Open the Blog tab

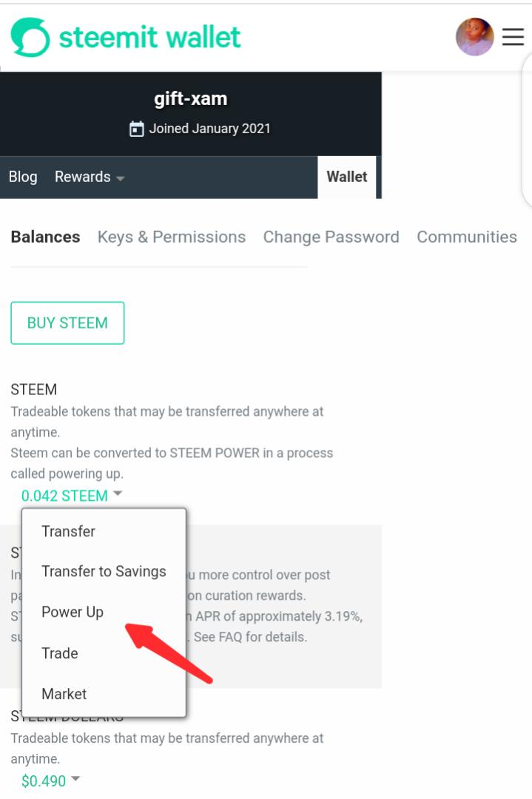click(x=23, y=177)
